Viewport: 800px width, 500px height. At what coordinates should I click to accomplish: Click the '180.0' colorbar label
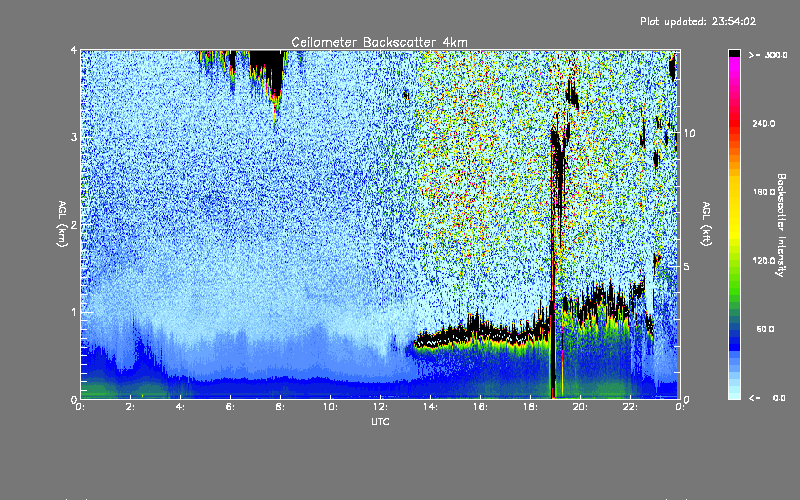(764, 192)
